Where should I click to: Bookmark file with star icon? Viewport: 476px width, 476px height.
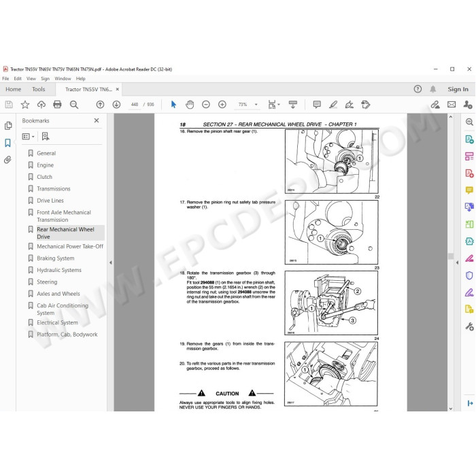coord(25,105)
